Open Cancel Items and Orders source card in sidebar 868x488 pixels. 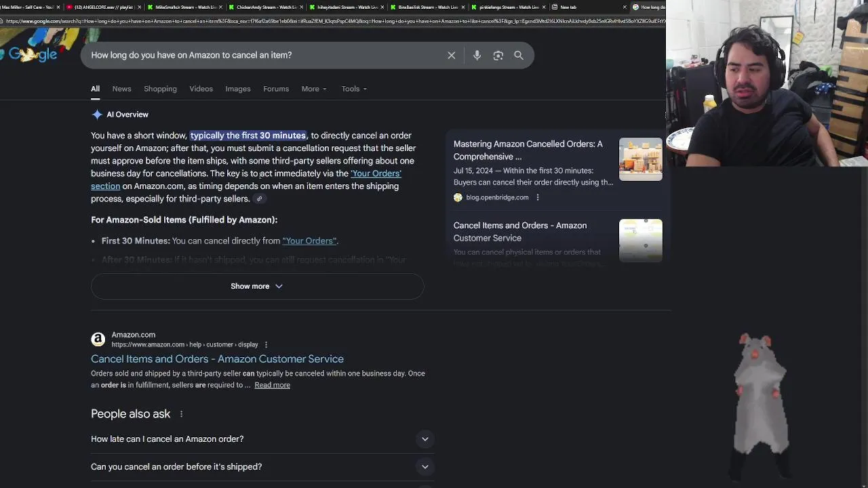[x=520, y=232]
